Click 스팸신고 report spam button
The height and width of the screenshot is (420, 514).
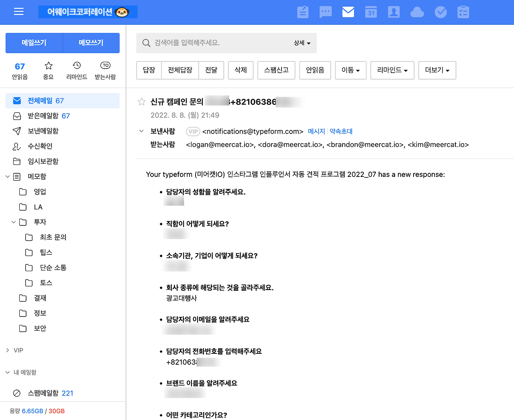point(276,70)
